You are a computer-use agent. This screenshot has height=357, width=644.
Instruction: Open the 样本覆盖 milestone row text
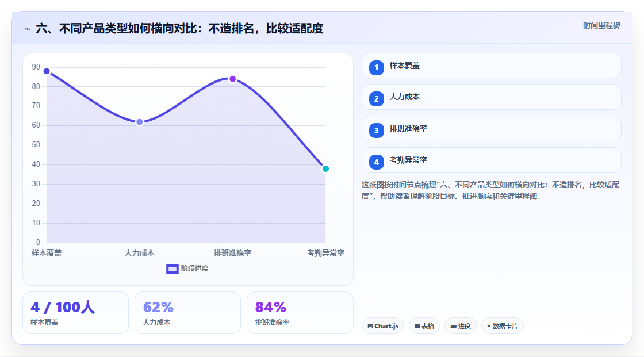tap(405, 66)
